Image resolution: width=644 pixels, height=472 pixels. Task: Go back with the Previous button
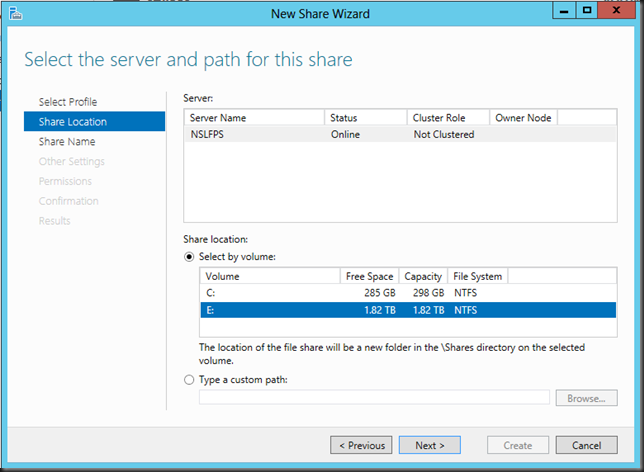(361, 445)
